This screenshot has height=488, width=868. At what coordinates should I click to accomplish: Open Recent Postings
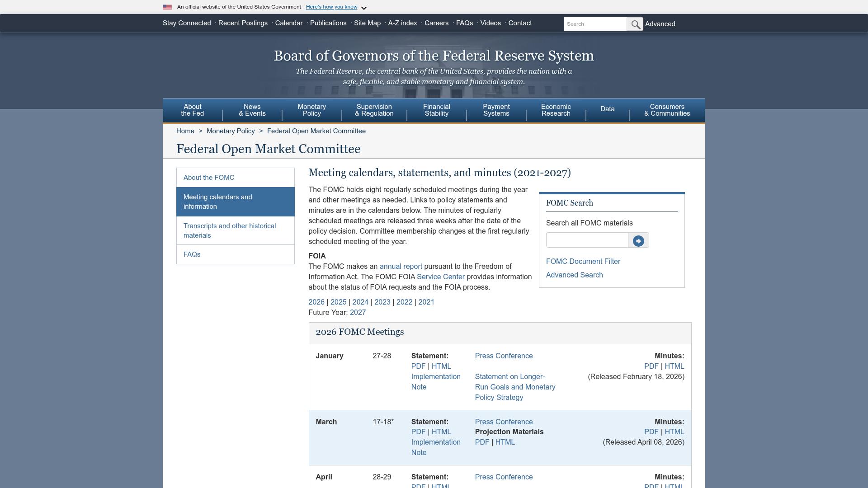[243, 23]
